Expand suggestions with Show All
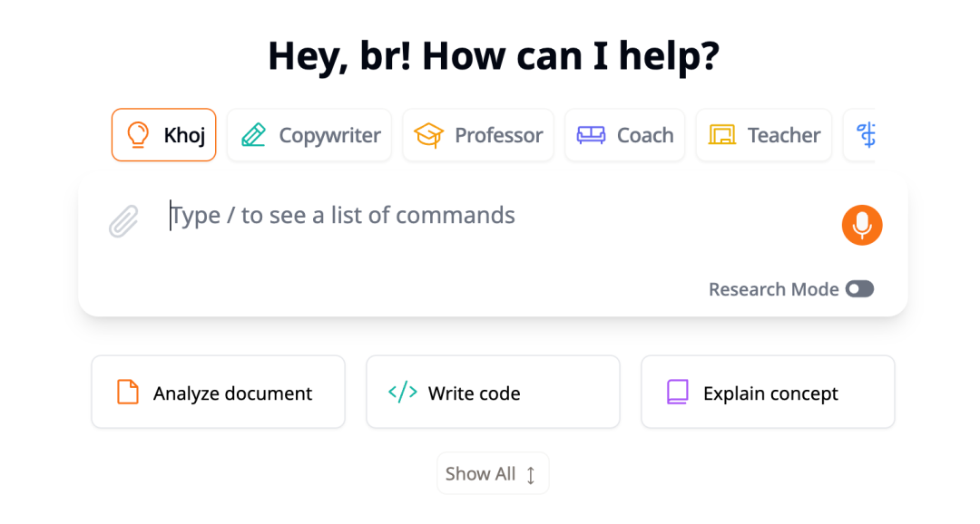 point(493,474)
